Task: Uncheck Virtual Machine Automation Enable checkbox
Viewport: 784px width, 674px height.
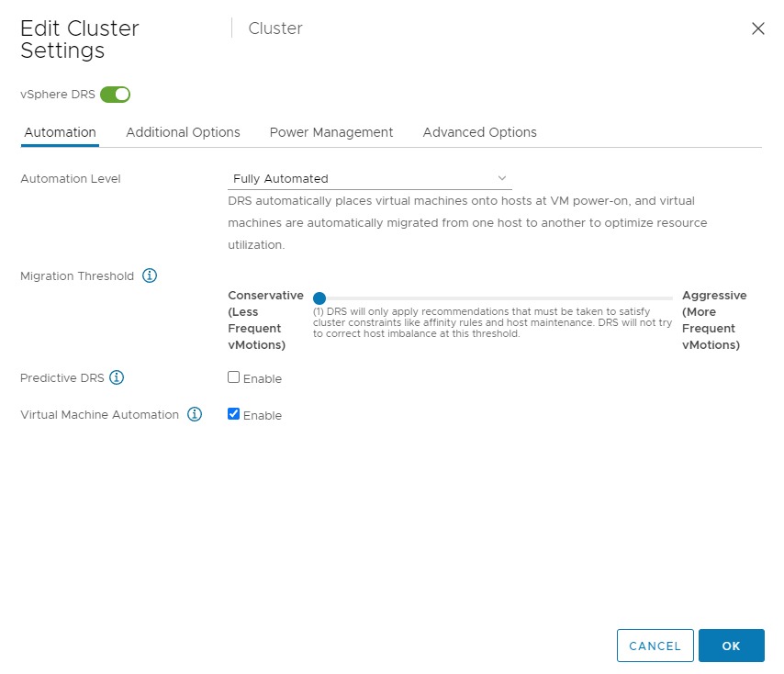Action: coord(234,414)
